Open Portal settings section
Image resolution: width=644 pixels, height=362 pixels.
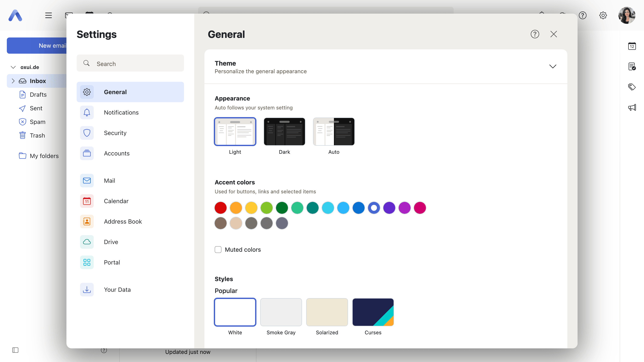click(130, 262)
